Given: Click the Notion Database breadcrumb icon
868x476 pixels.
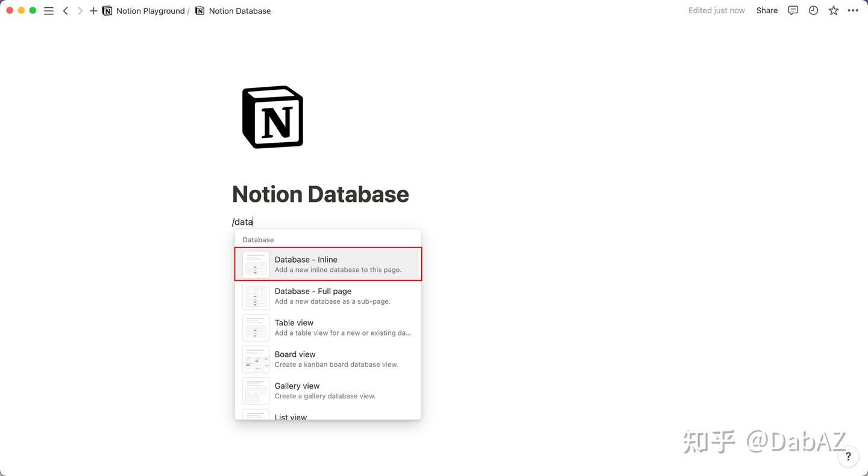Looking at the screenshot, I should pyautogui.click(x=200, y=10).
